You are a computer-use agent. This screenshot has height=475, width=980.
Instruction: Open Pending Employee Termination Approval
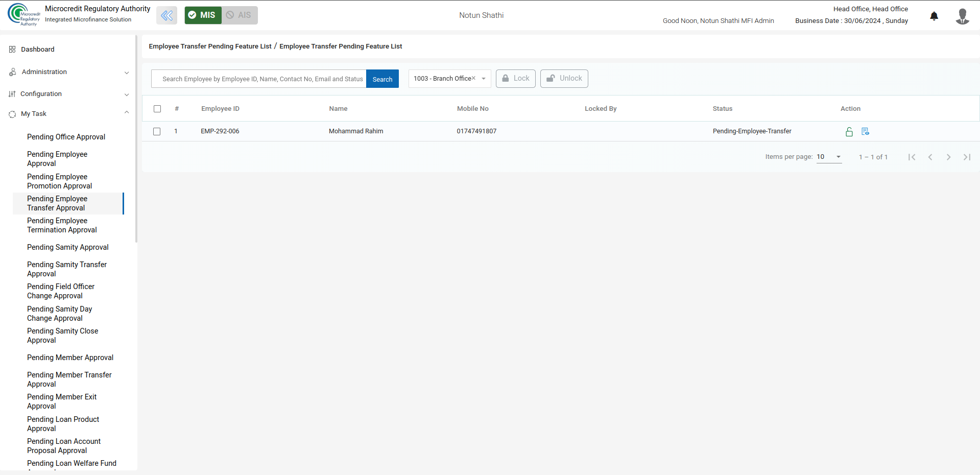(62, 225)
